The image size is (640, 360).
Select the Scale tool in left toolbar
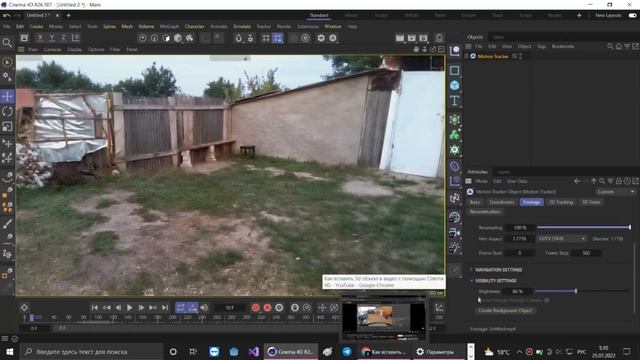[7, 127]
